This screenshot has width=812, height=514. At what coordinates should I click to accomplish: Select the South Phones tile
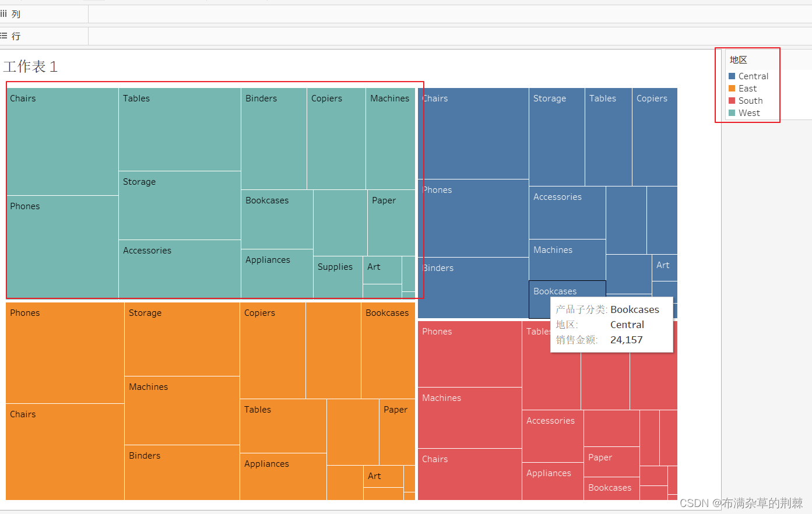(470, 354)
